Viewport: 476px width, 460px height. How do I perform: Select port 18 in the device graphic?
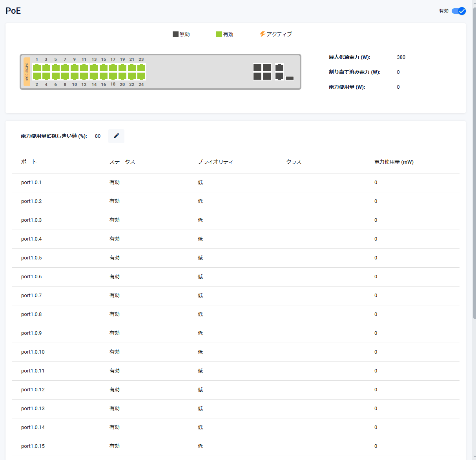pyautogui.click(x=113, y=76)
